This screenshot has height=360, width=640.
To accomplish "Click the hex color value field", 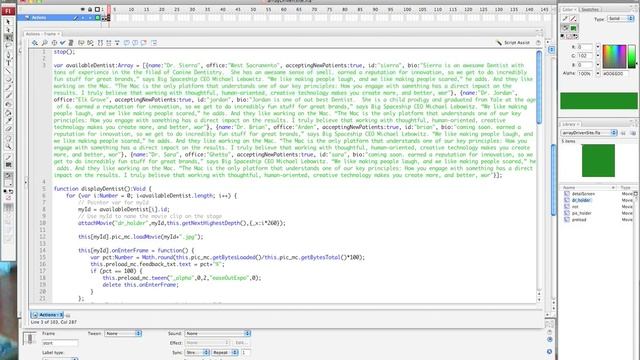I will [x=616, y=73].
